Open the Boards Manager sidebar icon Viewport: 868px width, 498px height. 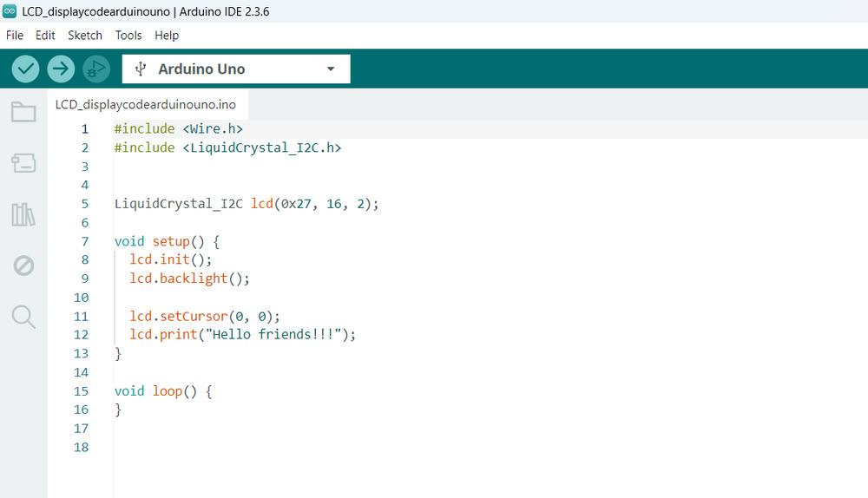[23, 163]
